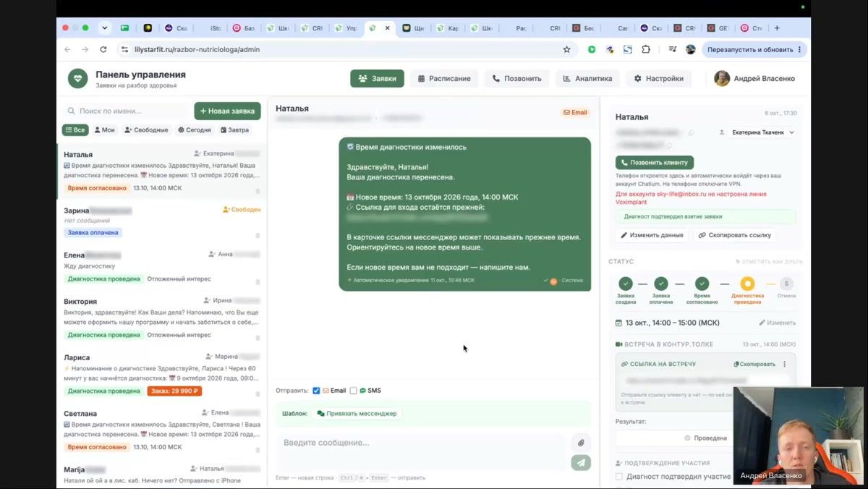Click Привязать мессенджер template button
This screenshot has height=489, width=868.
[x=357, y=414]
